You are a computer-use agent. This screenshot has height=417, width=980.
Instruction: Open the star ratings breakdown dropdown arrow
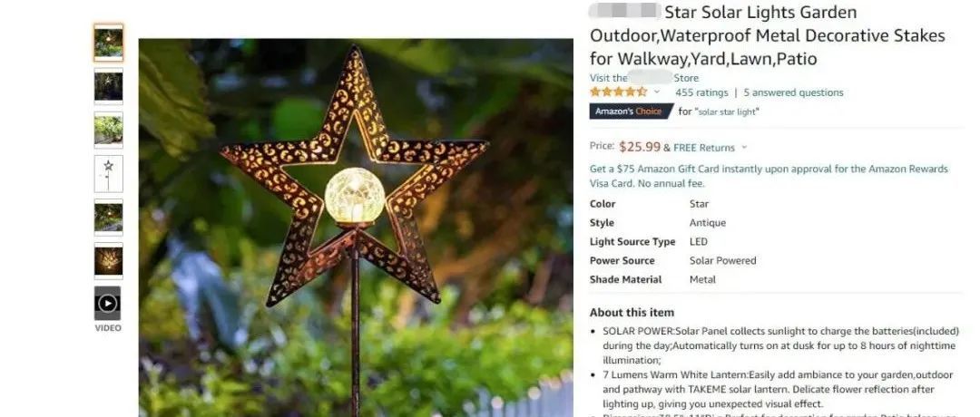pos(656,92)
